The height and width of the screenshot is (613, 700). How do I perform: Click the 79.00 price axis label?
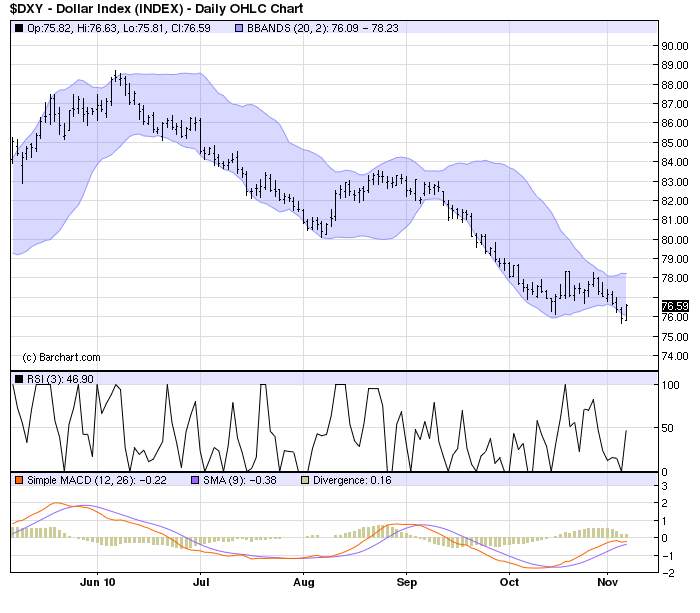[x=675, y=259]
